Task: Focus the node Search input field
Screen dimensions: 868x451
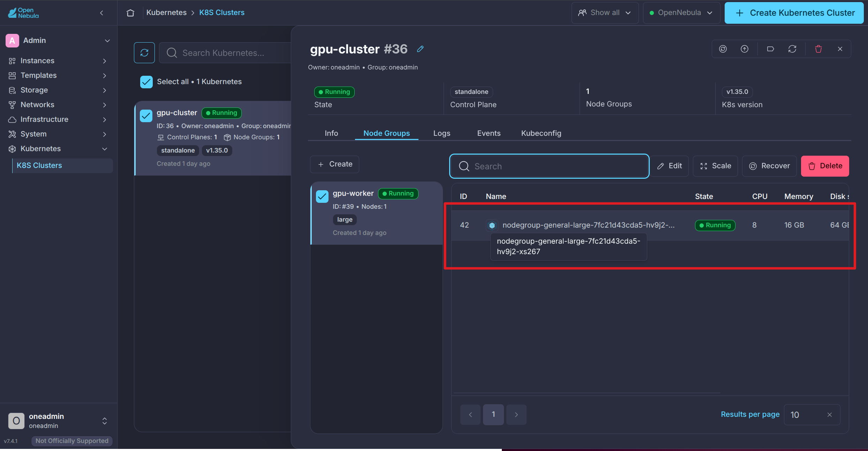Action: (549, 166)
